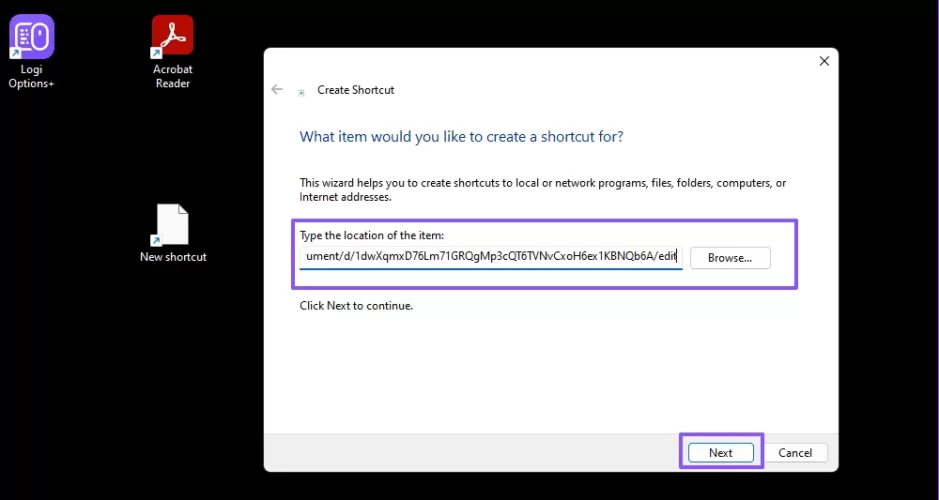Click the "What item would you like" heading
939x500 pixels.
tap(461, 136)
